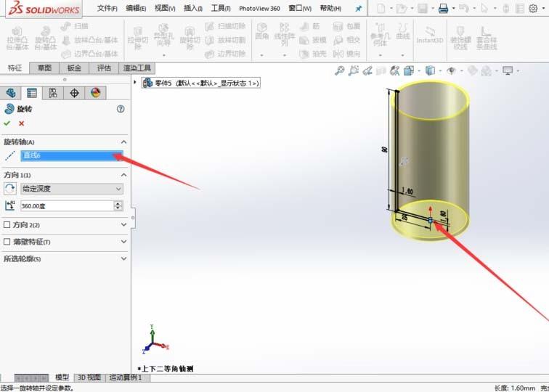The image size is (549, 392).
Task: Open the PhotoView 360 menu
Action: pyautogui.click(x=259, y=9)
